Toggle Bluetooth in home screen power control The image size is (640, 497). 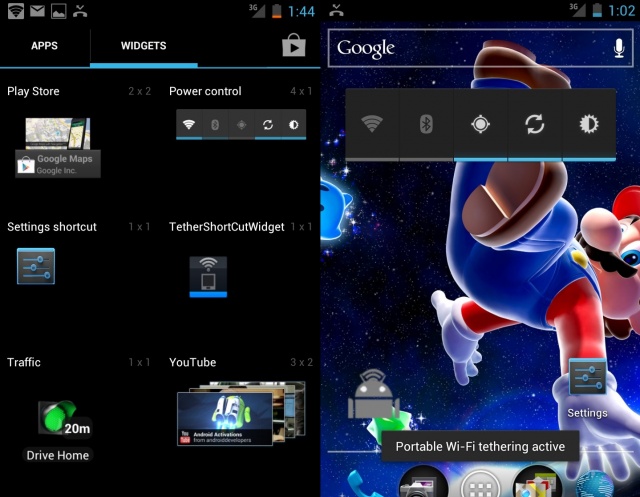point(426,124)
